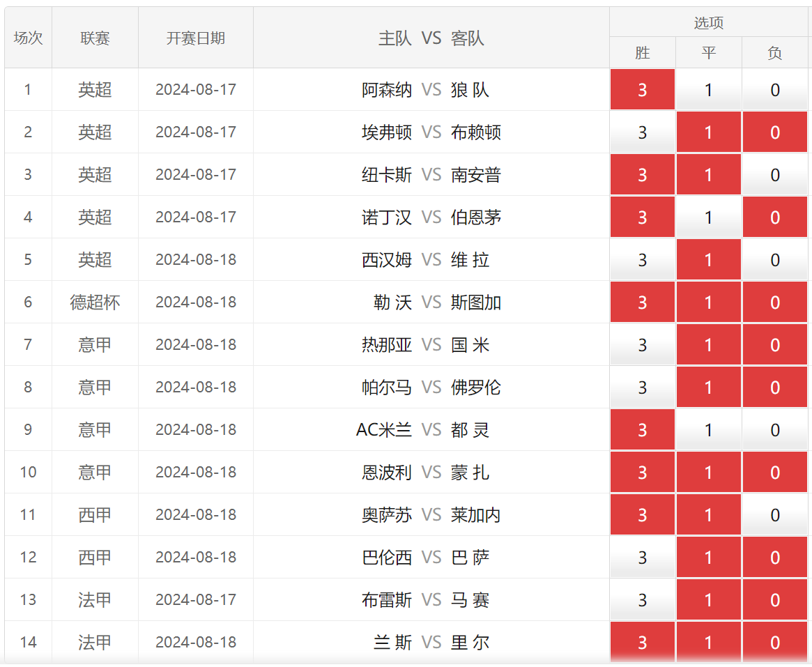This screenshot has width=812, height=667.
Task: Choose win option 3 for 西汉姆 VS 维拉
Action: pos(642,259)
